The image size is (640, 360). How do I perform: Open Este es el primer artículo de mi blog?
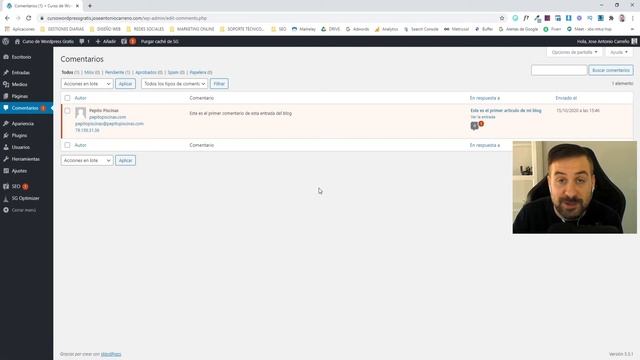pyautogui.click(x=506, y=111)
